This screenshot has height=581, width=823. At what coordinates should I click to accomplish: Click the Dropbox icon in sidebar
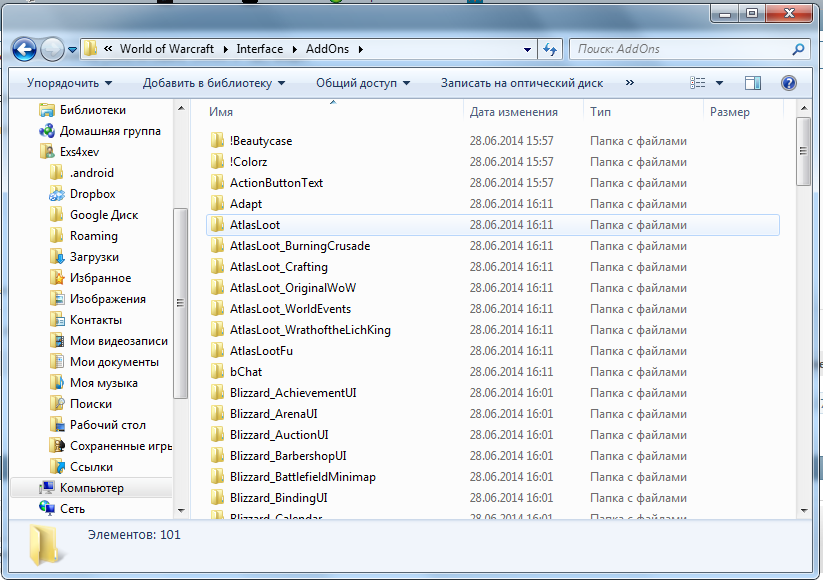(57, 194)
